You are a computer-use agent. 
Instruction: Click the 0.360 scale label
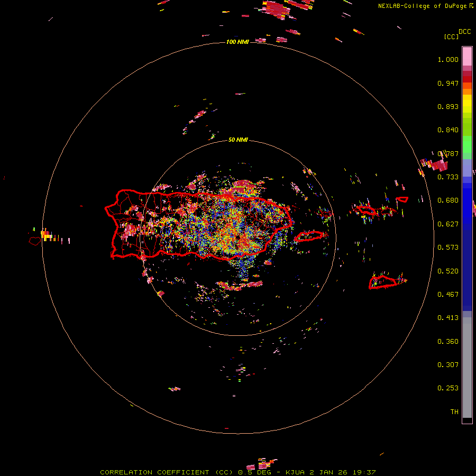click(448, 342)
